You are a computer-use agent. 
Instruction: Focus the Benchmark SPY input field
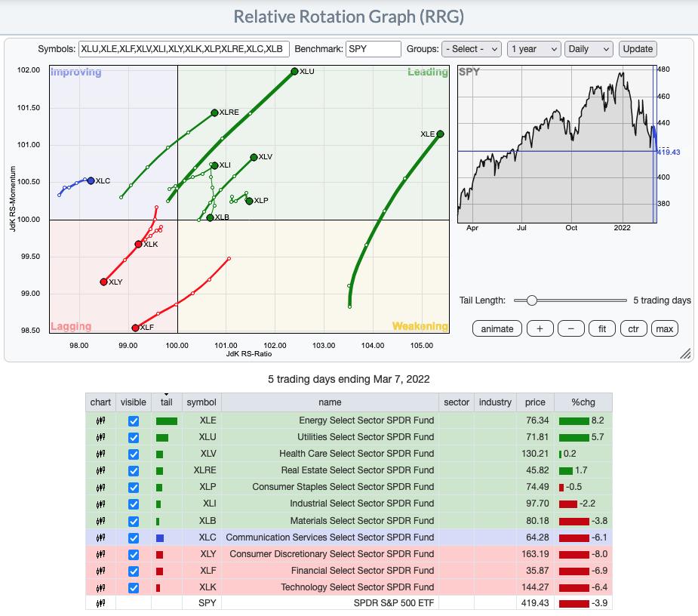tap(373, 49)
